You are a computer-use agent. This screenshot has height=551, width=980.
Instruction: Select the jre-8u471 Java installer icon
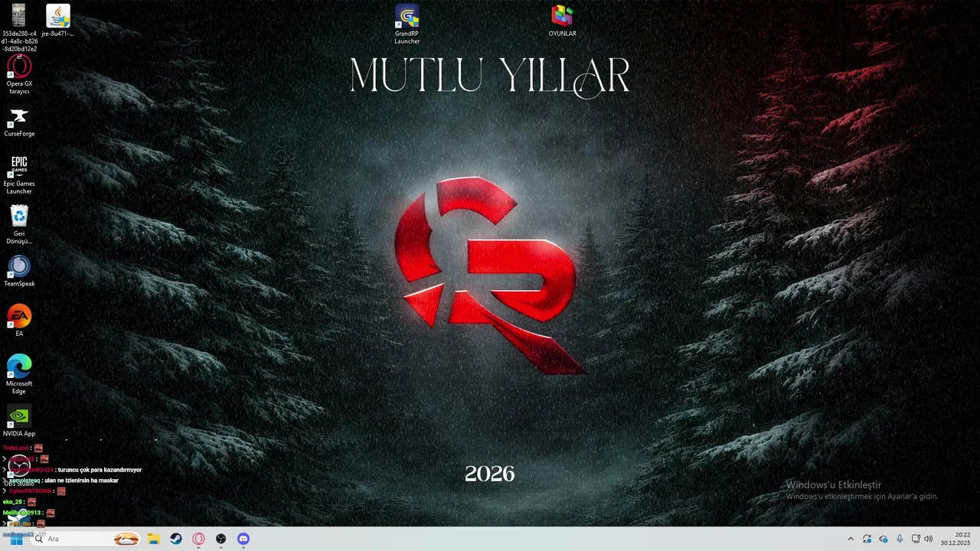pos(57,21)
